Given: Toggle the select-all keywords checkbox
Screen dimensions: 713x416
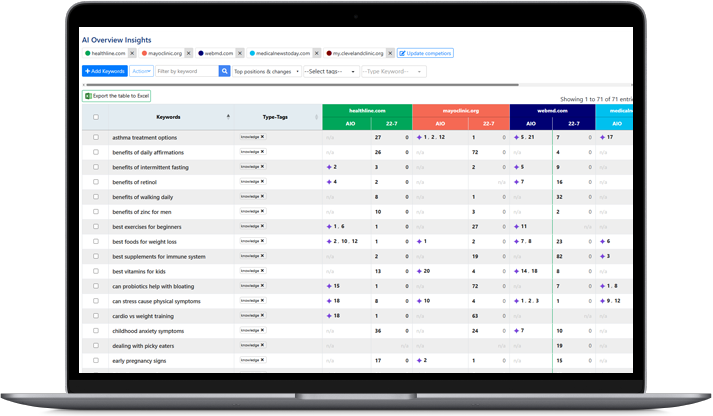Looking at the screenshot, I should [x=95, y=117].
